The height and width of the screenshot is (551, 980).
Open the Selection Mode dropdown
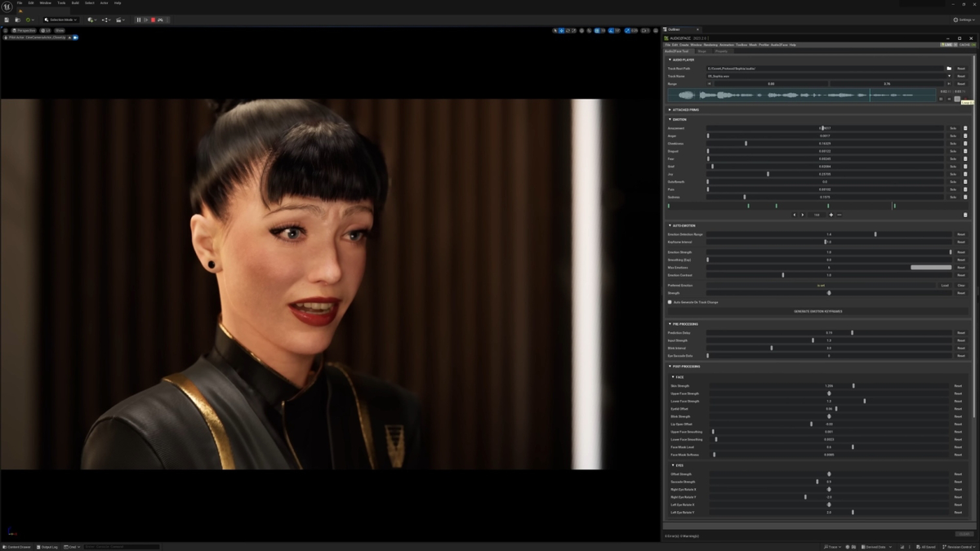(x=61, y=20)
